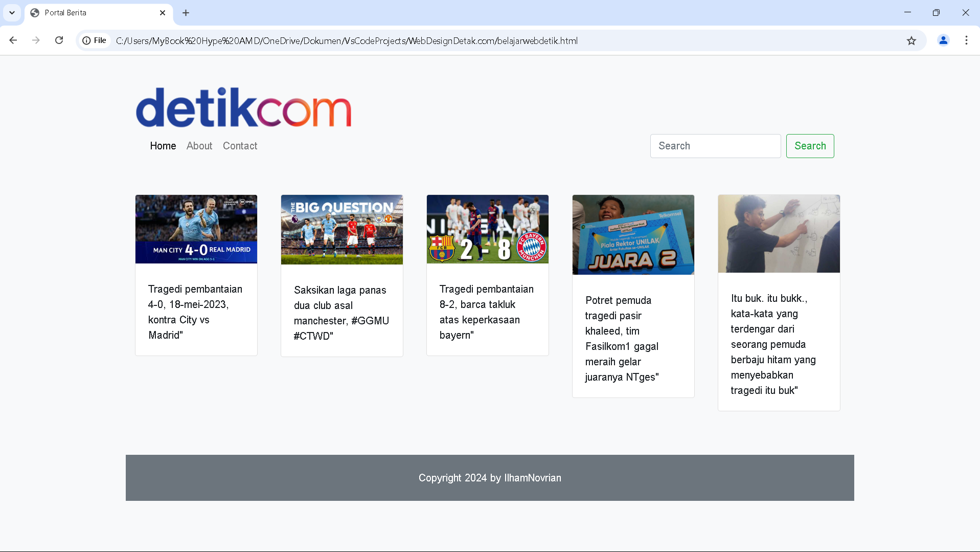Viewport: 980px width, 552px height.
Task: Click the detikcom logo
Action: click(x=244, y=107)
